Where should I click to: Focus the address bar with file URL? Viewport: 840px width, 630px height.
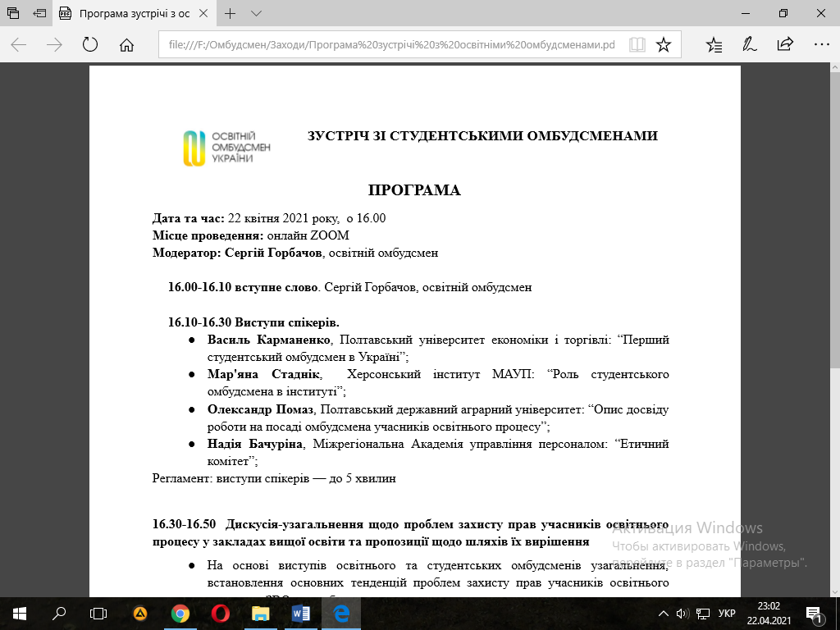tap(391, 44)
